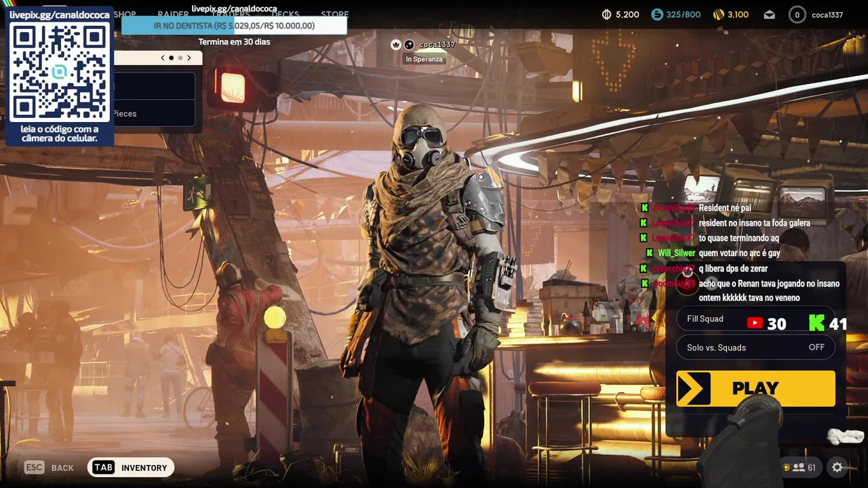Viewport: 868px width, 488px height.
Task: Toggle Solo vs. Squads OFF setting
Action: point(755,347)
